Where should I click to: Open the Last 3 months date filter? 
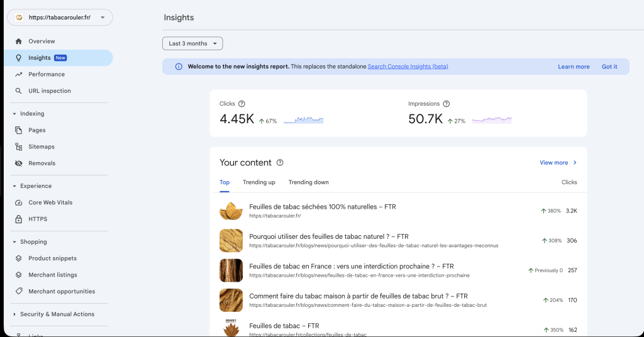(192, 43)
